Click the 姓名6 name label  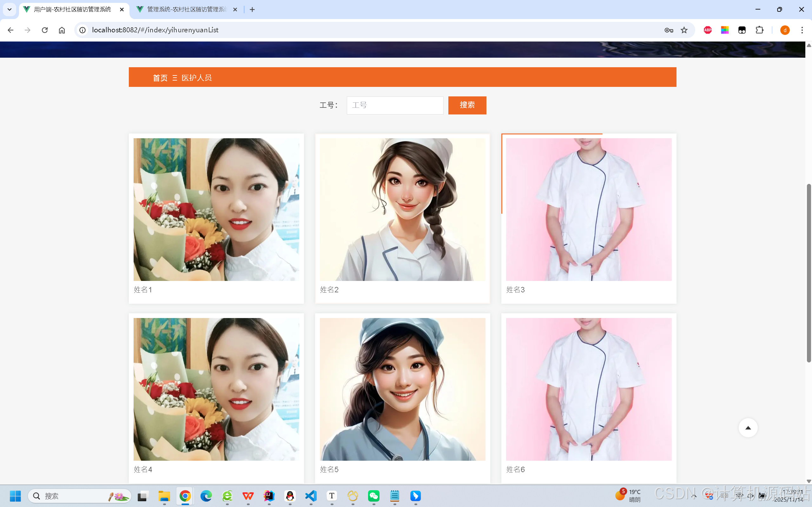coord(515,470)
